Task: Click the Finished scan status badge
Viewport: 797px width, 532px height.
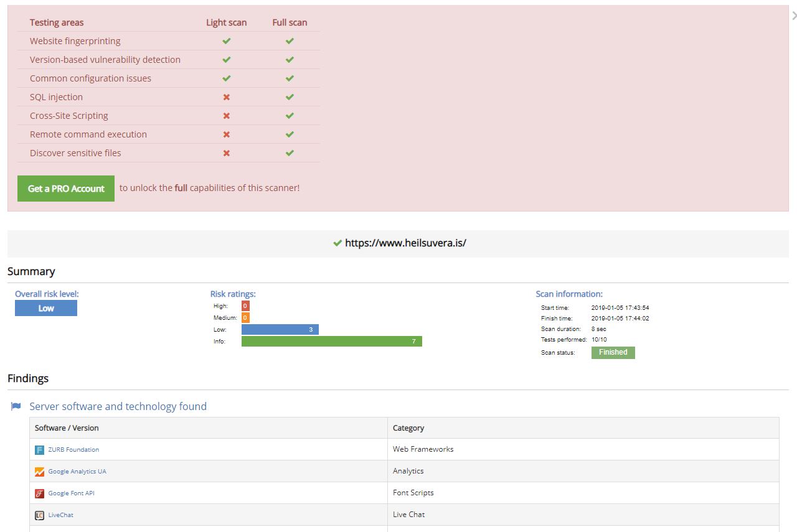Action: click(613, 352)
